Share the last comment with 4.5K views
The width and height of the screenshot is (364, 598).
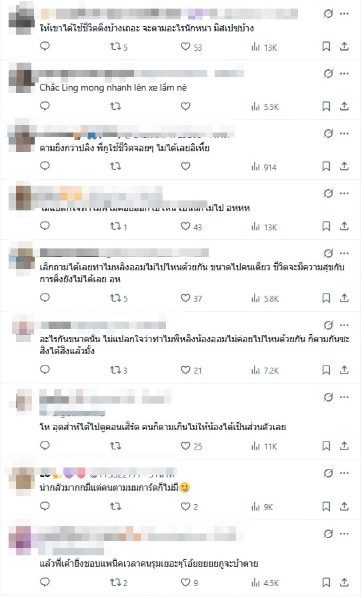[344, 582]
